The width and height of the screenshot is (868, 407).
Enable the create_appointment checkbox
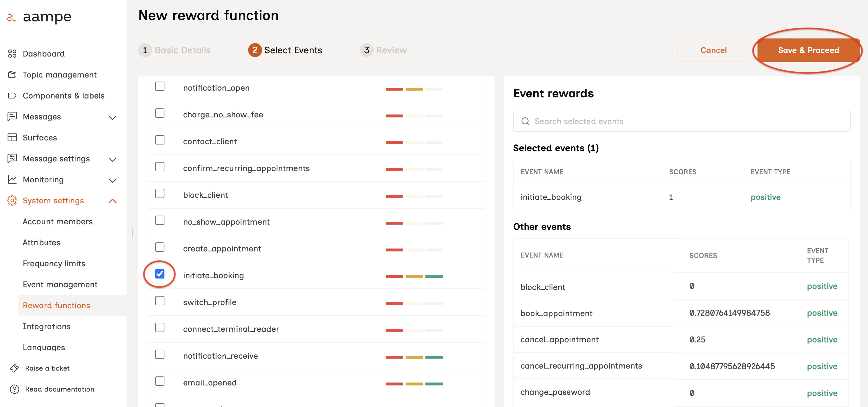(160, 247)
